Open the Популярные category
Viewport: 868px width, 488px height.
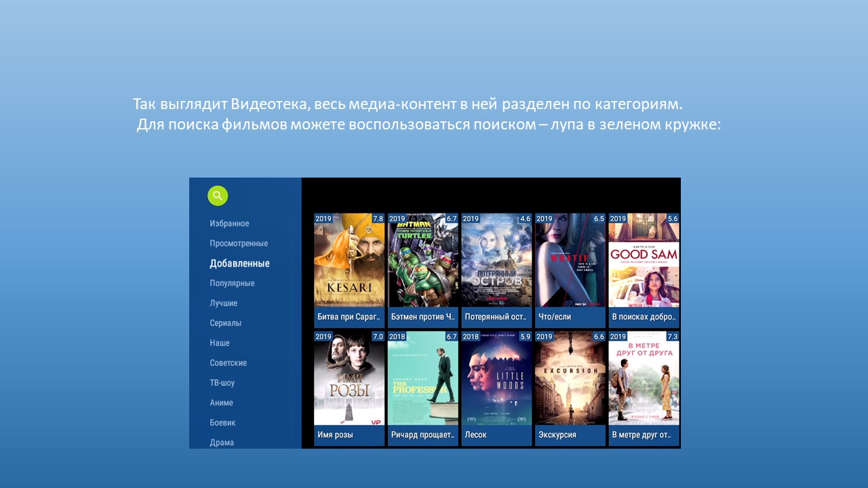click(232, 283)
